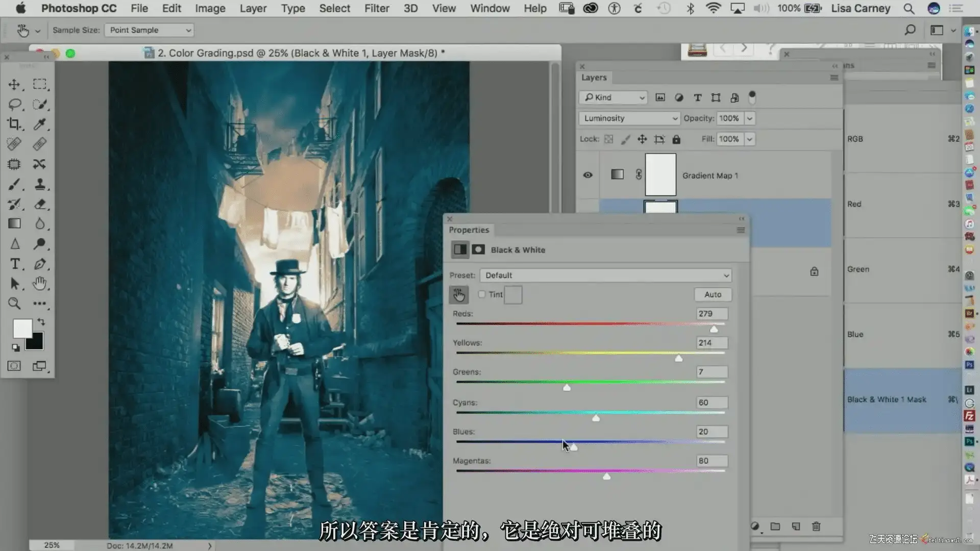
Task: Open the Luminosity blend mode dropdown
Action: (629, 118)
